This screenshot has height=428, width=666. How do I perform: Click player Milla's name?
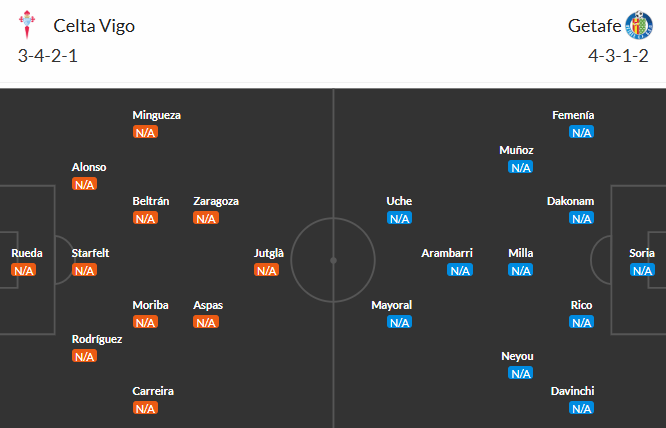pos(521,254)
